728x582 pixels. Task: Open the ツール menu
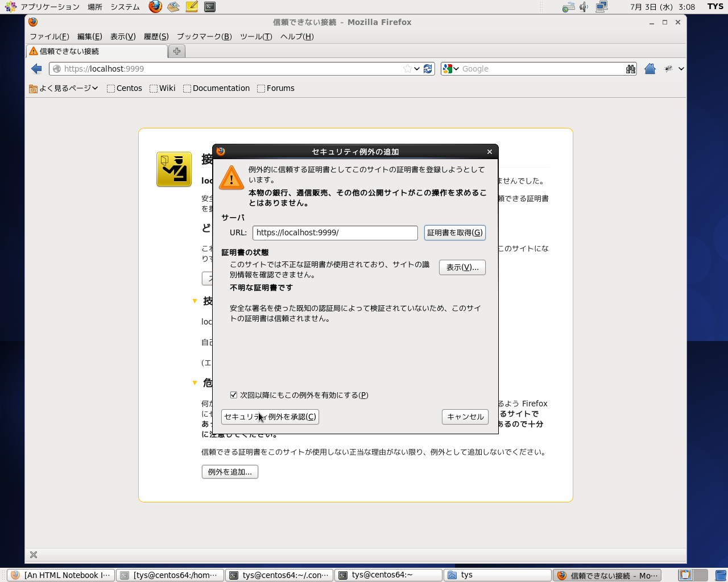(x=255, y=36)
